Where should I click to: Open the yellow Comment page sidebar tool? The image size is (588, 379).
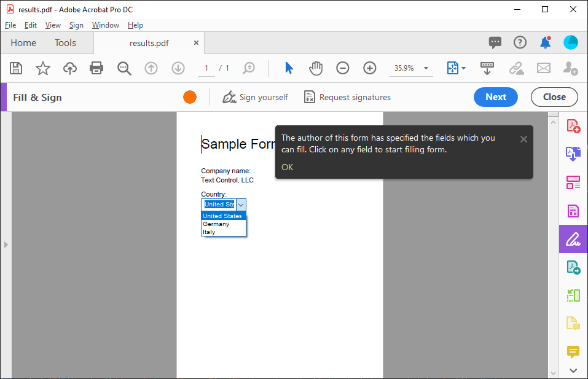pos(573,324)
